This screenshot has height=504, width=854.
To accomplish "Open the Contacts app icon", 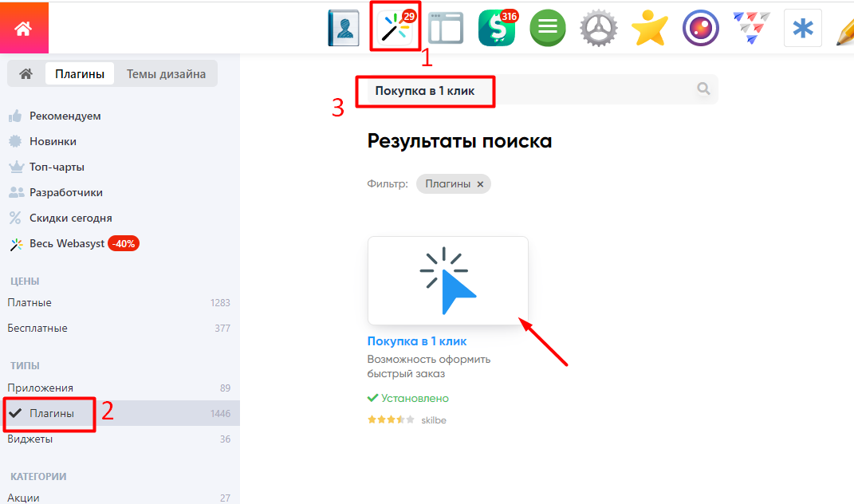I will tap(344, 29).
